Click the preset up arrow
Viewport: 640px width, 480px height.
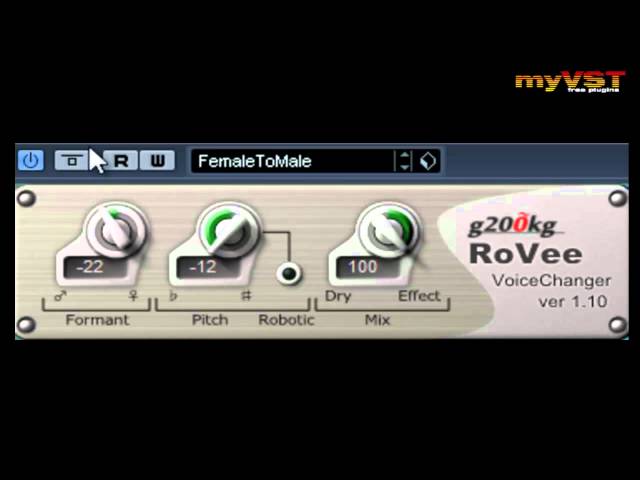[x=404, y=155]
